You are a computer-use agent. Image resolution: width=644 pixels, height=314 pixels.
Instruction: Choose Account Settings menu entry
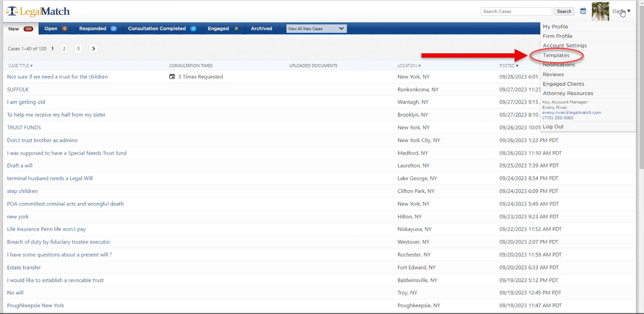pos(564,46)
